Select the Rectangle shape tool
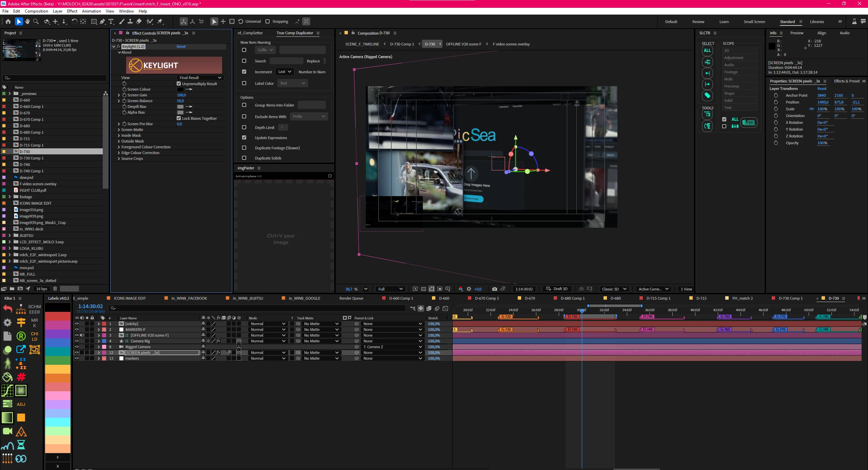 pyautogui.click(x=94, y=21)
